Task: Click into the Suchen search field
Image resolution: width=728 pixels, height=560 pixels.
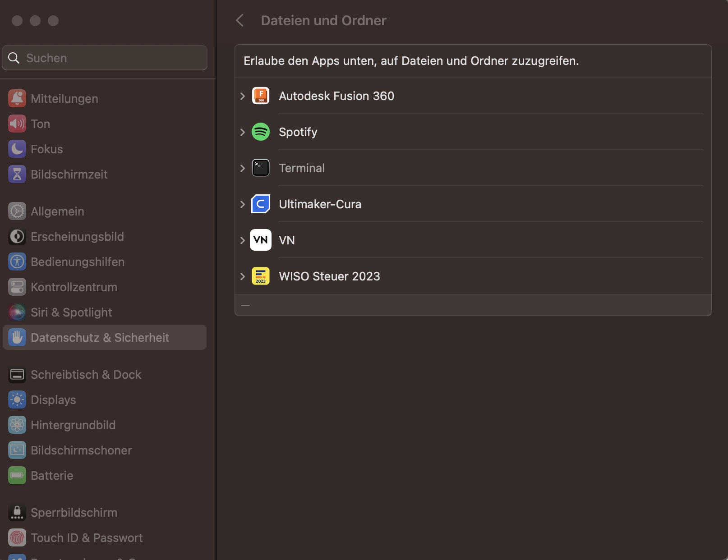Action: pos(105,58)
